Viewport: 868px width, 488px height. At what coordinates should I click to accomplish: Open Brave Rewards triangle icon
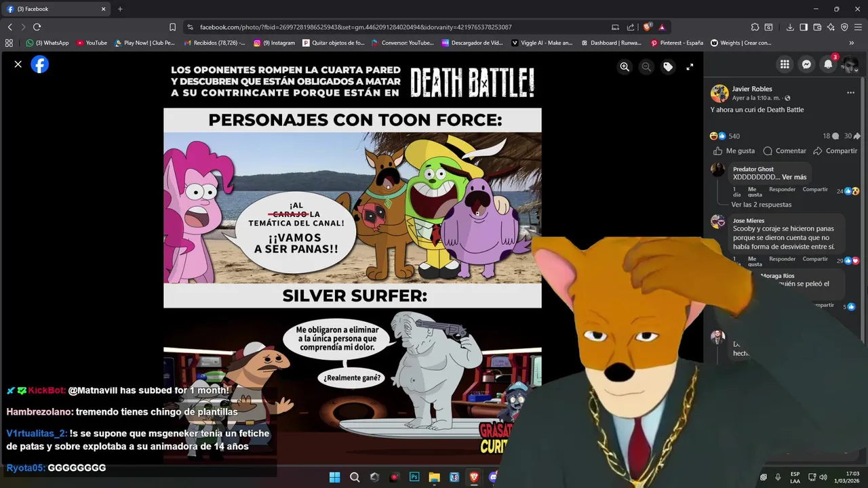(x=662, y=27)
